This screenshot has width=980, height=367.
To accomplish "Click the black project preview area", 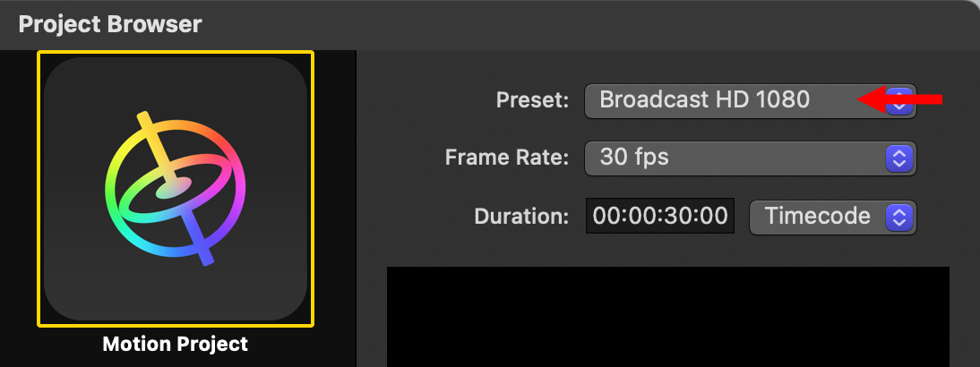I will (667, 318).
